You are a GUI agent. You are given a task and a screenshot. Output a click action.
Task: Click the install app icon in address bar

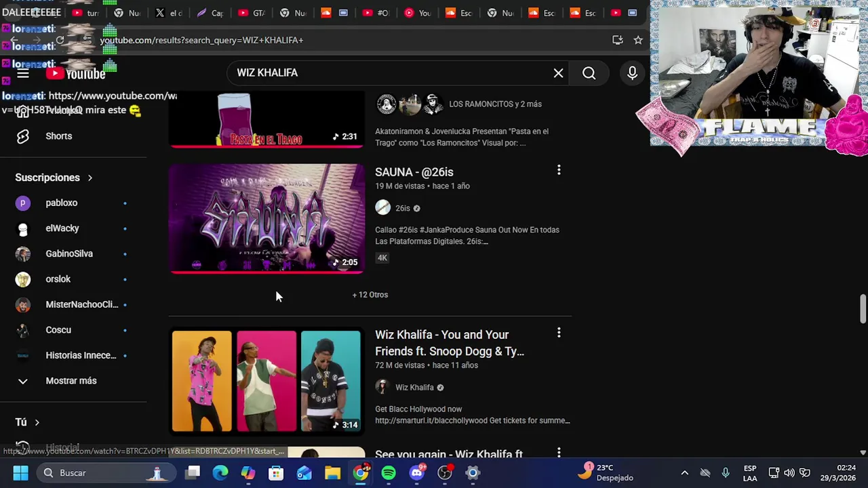coord(617,40)
